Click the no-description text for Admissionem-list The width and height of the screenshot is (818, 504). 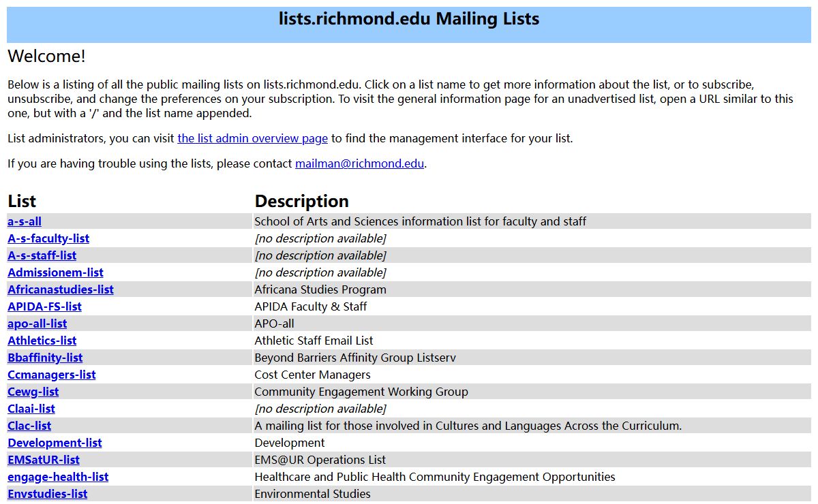[320, 272]
